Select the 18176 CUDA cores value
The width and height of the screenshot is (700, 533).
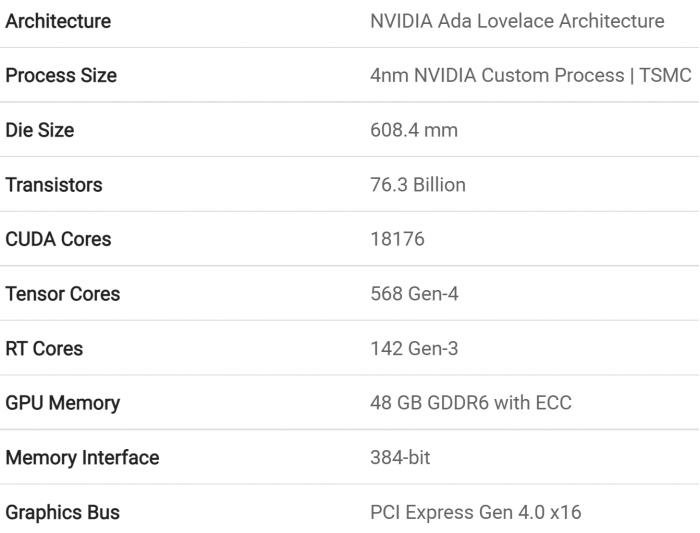[x=397, y=239]
